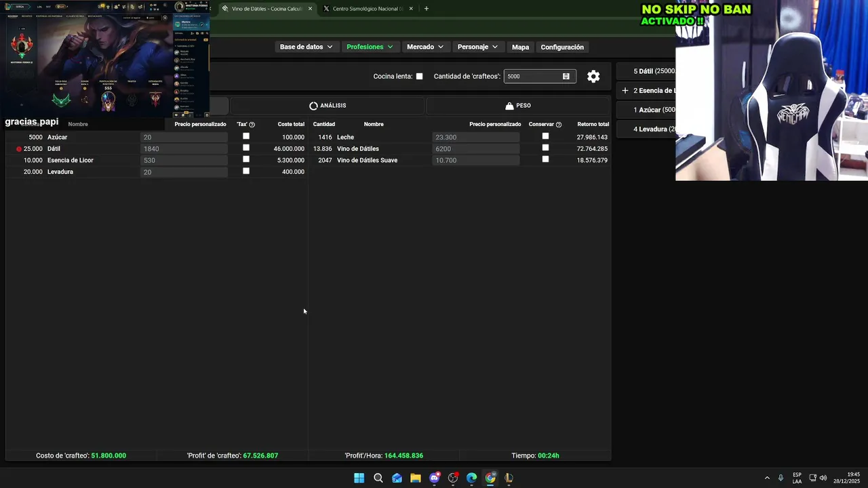Switch to the Peso tab
The width and height of the screenshot is (868, 488).
pyautogui.click(x=518, y=106)
